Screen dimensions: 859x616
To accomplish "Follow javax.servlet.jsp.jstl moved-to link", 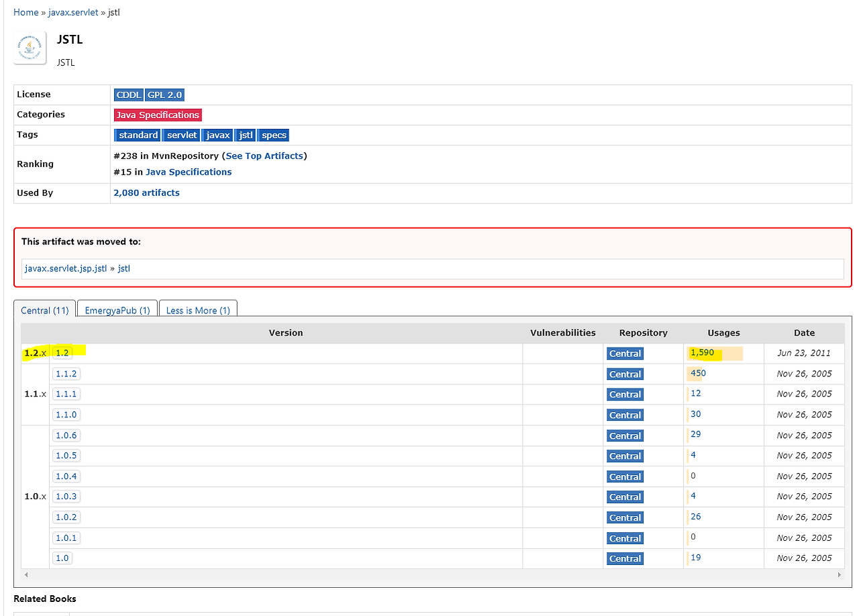I will click(x=66, y=268).
